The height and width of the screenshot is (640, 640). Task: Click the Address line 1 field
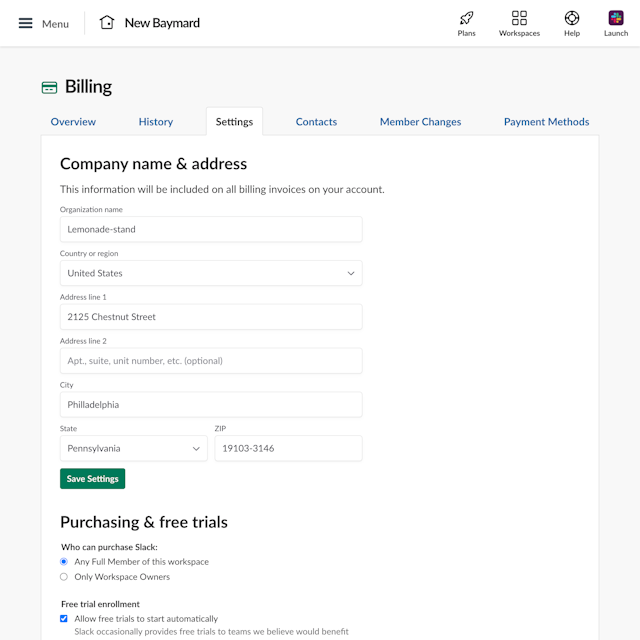pyautogui.click(x=211, y=317)
